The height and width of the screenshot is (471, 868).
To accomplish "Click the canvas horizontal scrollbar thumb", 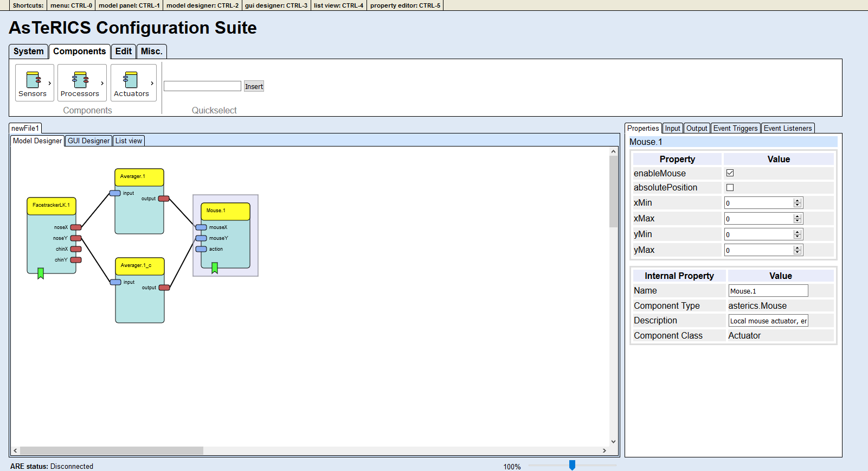I will [x=112, y=450].
